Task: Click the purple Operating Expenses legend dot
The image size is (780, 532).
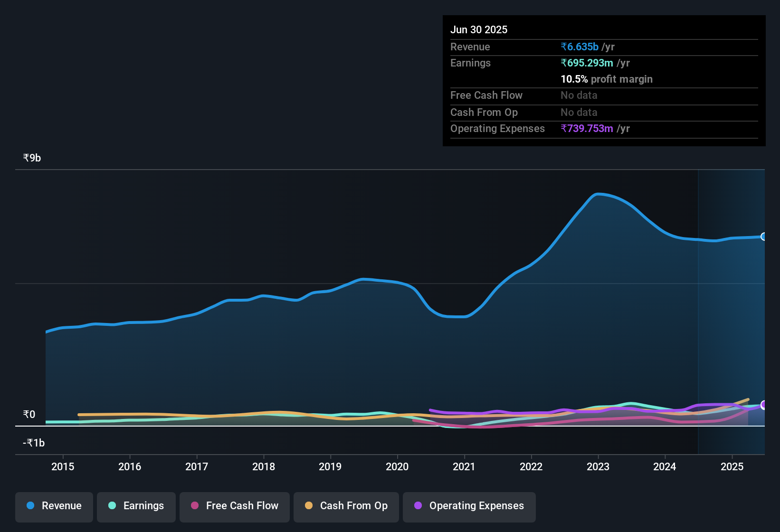Action: tap(418, 506)
